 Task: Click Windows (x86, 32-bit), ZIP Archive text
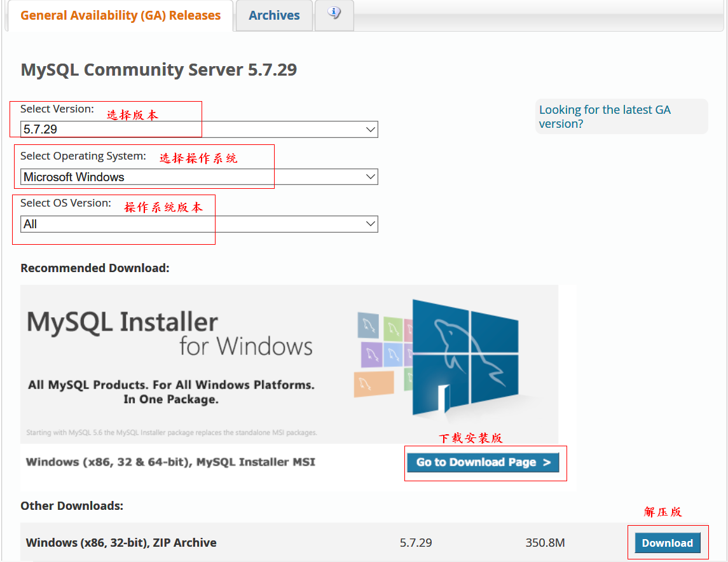click(121, 542)
